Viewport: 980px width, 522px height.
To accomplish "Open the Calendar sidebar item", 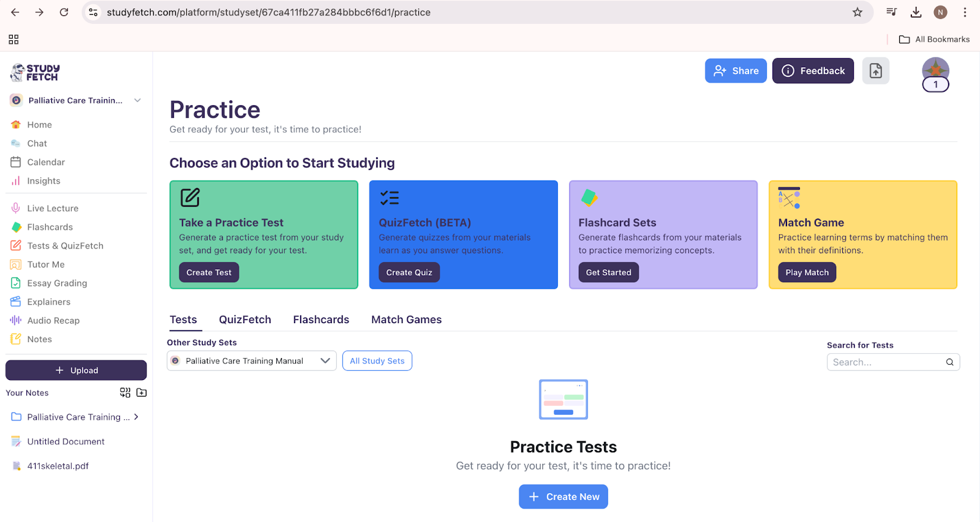I will point(46,162).
